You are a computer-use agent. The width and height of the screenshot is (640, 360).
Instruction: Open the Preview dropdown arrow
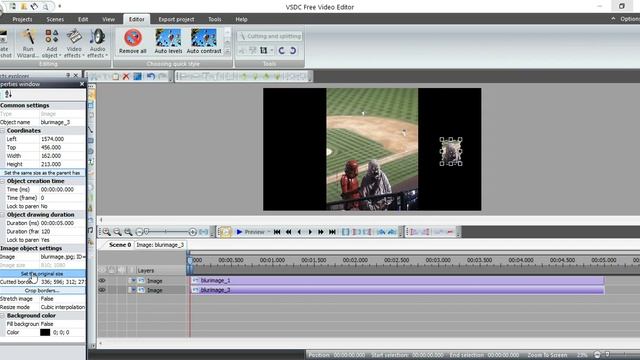point(269,232)
